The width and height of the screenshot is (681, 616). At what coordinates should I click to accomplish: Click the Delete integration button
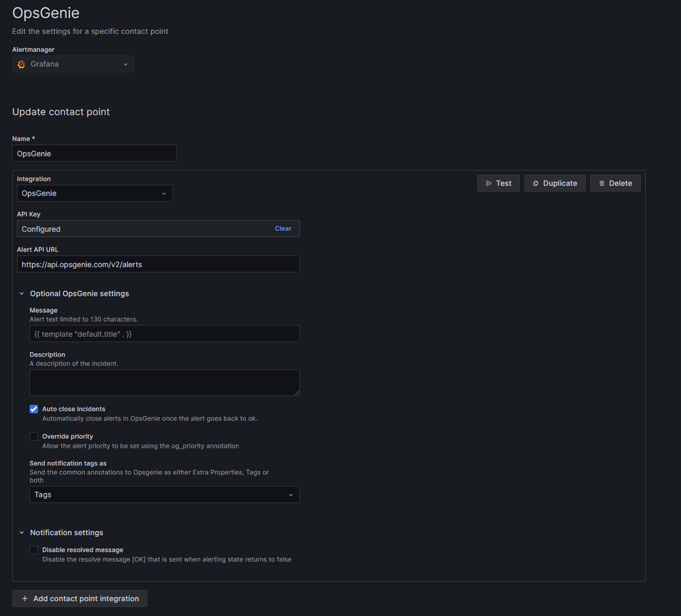615,183
